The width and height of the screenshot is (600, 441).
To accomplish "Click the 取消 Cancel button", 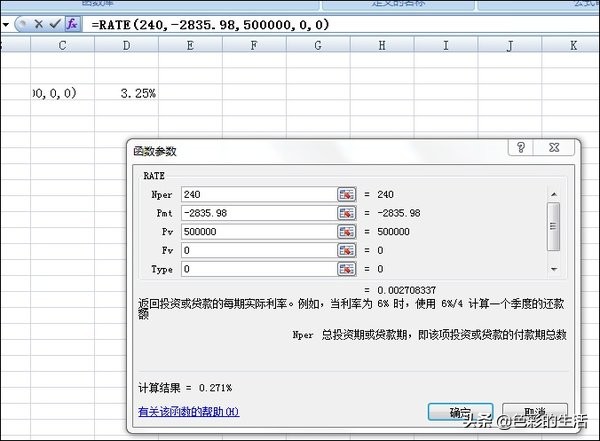I will (535, 412).
